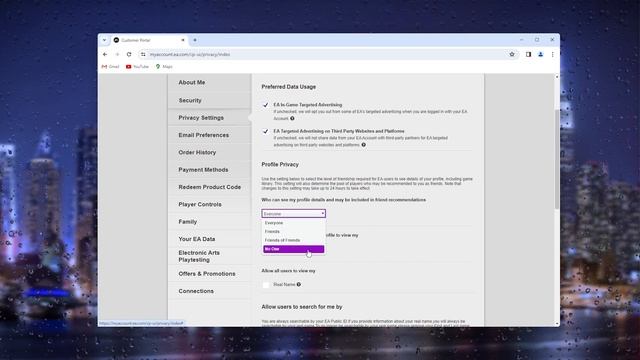Choose Friends of Friends option
640x360 pixels.
click(x=293, y=240)
